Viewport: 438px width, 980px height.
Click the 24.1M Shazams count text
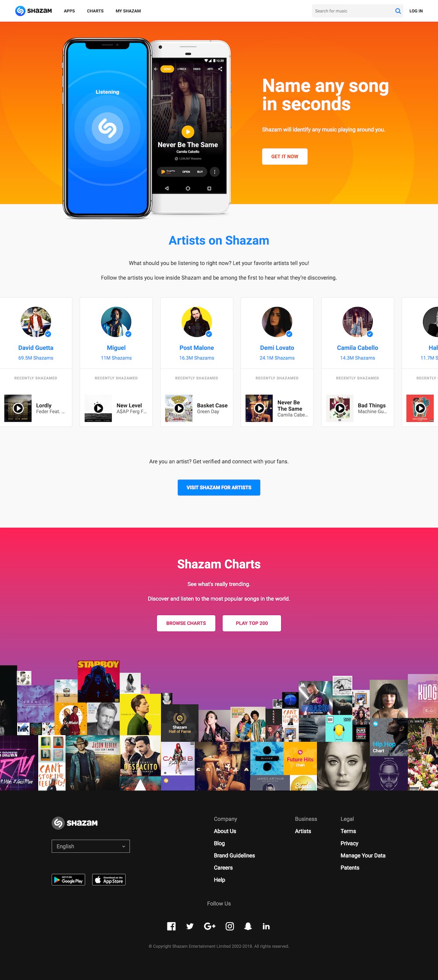click(277, 358)
